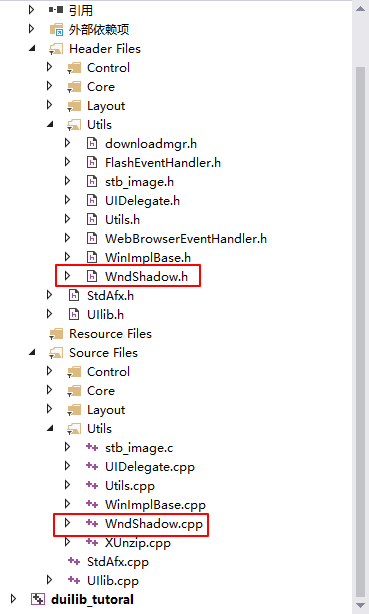Click the UIDelegate.h header file icon
This screenshot has height=614, width=369.
tap(92, 200)
